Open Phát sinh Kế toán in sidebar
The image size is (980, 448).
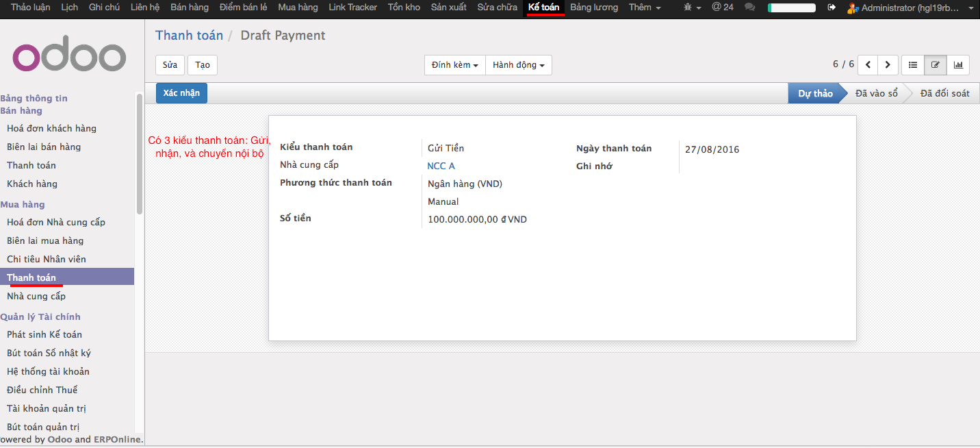(x=44, y=334)
